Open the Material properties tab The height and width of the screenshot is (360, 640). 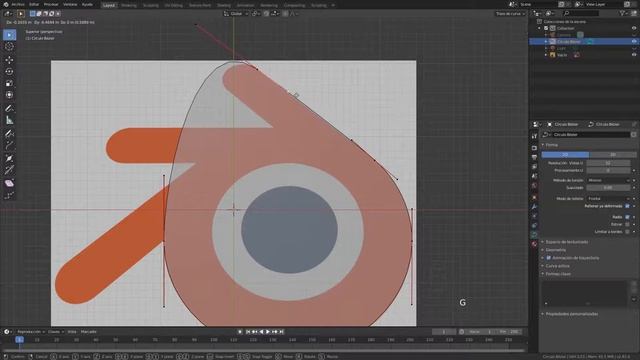pyautogui.click(x=534, y=244)
